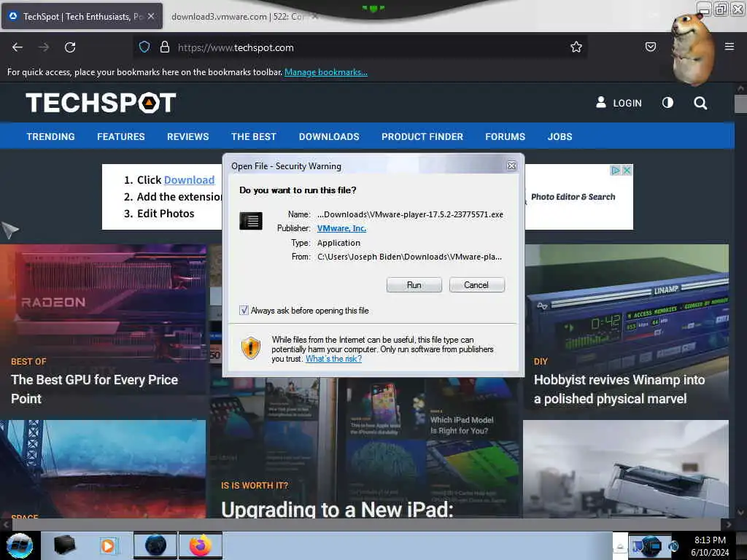Click Cancel in the security warning
Screen dimensions: 747x560
(476, 285)
